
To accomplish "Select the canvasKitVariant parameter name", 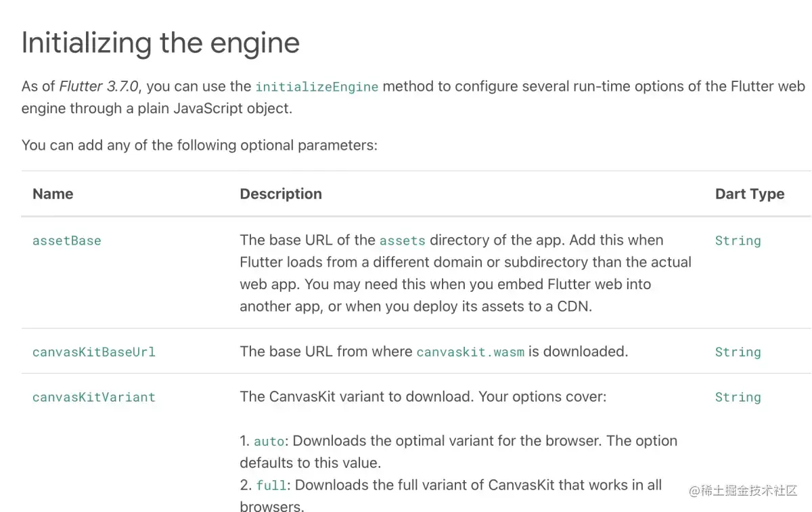I will pyautogui.click(x=94, y=398).
